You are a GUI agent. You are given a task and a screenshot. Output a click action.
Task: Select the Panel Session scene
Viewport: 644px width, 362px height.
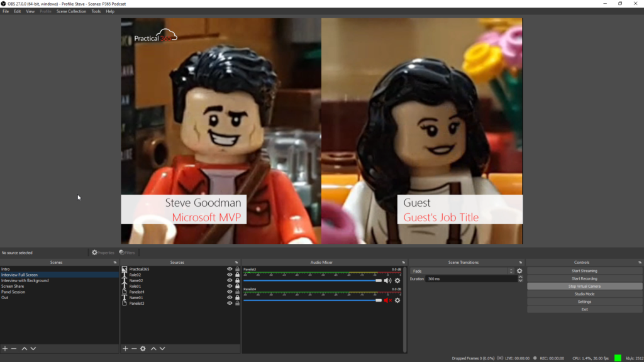coord(60,292)
